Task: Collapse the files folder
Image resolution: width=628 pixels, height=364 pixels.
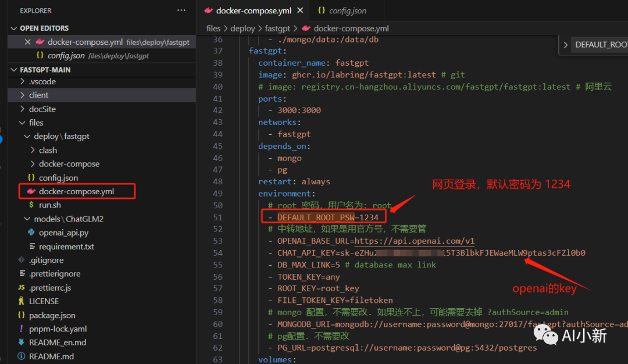Action: (x=23, y=123)
